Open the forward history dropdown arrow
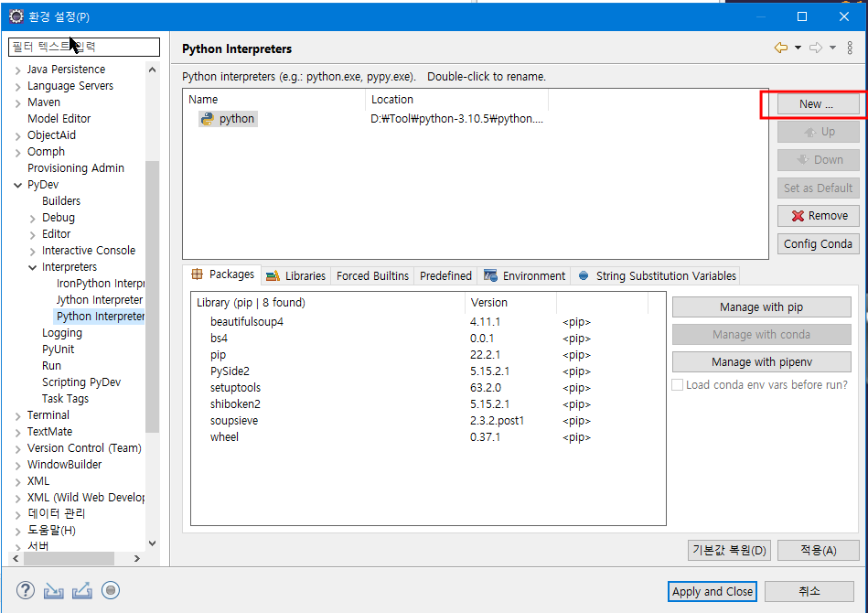This screenshot has width=868, height=613. (832, 48)
